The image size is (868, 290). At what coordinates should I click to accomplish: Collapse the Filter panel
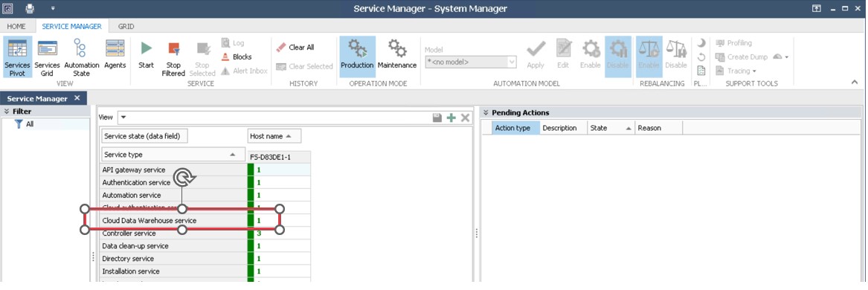coord(7,112)
